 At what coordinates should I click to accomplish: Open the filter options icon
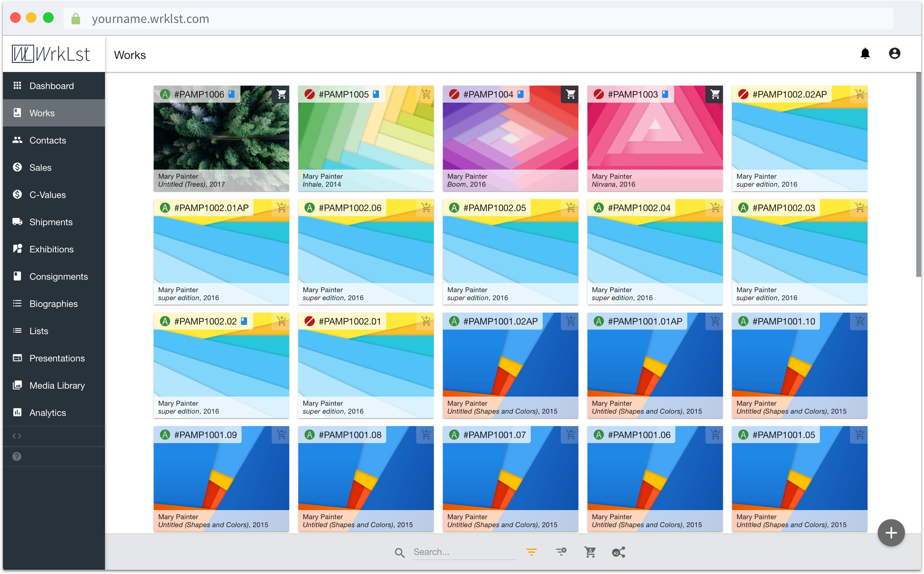[531, 552]
